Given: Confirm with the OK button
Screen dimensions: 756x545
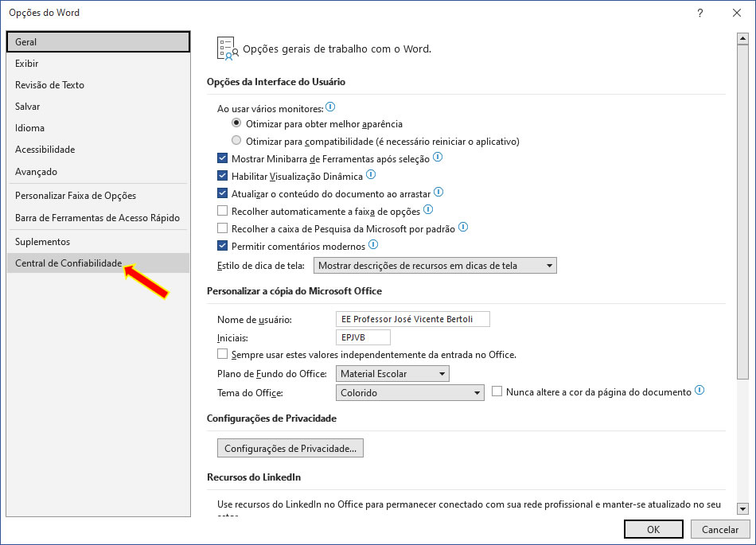Looking at the screenshot, I should (653, 529).
